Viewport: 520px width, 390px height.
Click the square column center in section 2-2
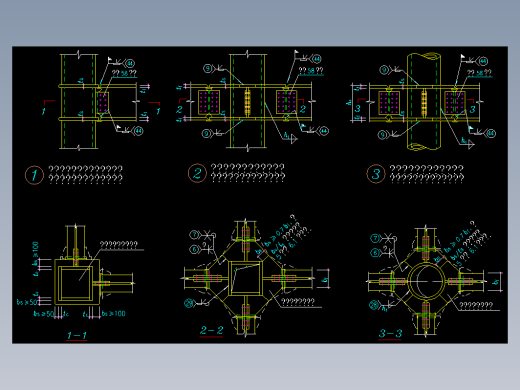tap(245, 278)
